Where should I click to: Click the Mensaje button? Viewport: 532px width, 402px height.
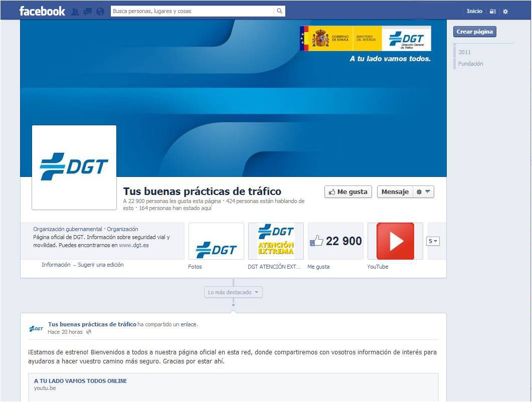(x=395, y=191)
